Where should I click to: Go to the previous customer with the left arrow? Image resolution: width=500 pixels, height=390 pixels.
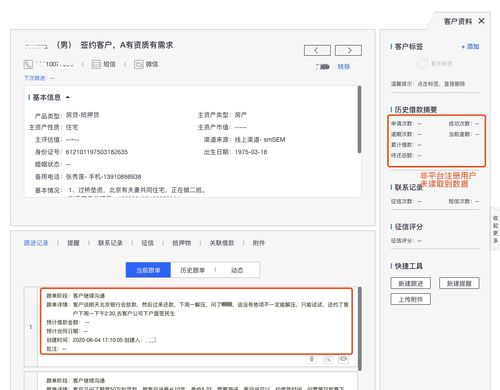[317, 50]
